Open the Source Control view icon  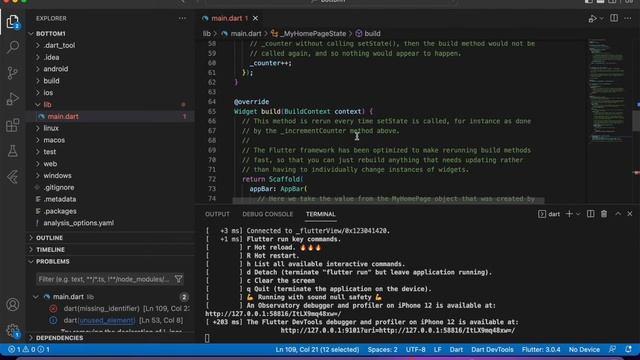(13, 73)
